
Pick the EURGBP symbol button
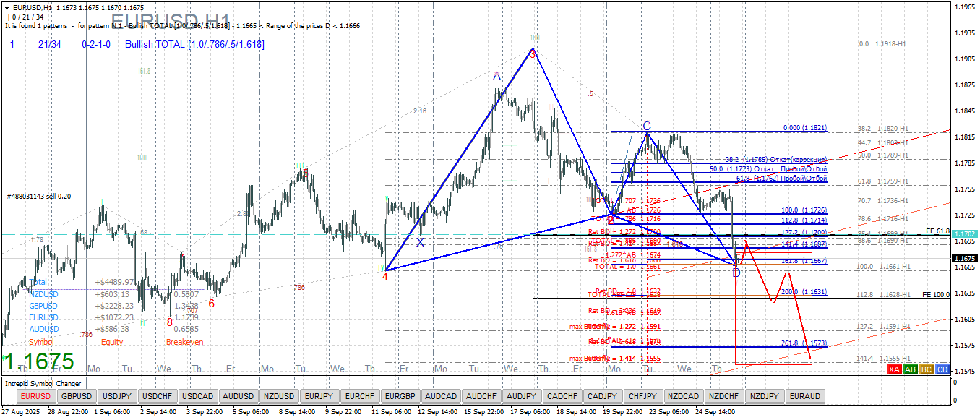point(400,396)
